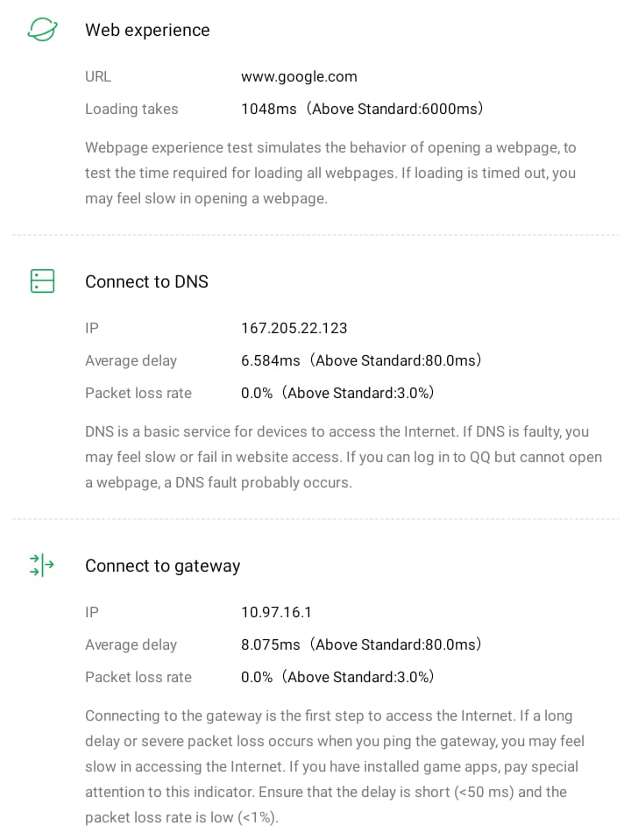
Task: Click the DNS IP address 167.205.22.123
Action: tap(294, 328)
